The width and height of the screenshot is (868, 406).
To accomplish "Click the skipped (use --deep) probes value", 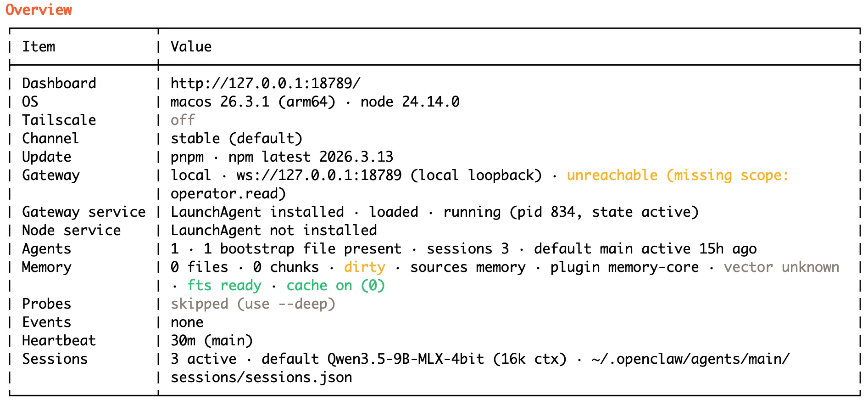I will click(x=253, y=304).
